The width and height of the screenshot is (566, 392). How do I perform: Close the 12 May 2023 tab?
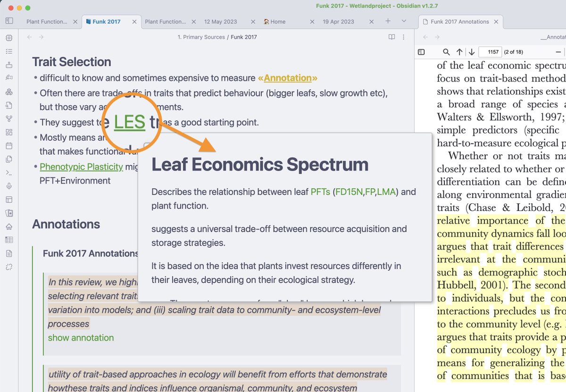(253, 22)
